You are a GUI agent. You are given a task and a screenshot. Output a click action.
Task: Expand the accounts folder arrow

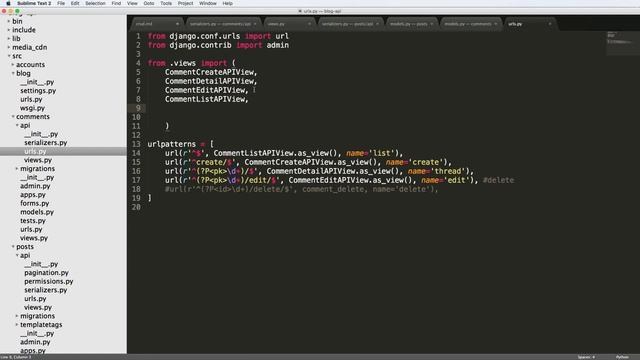[x=13, y=64]
